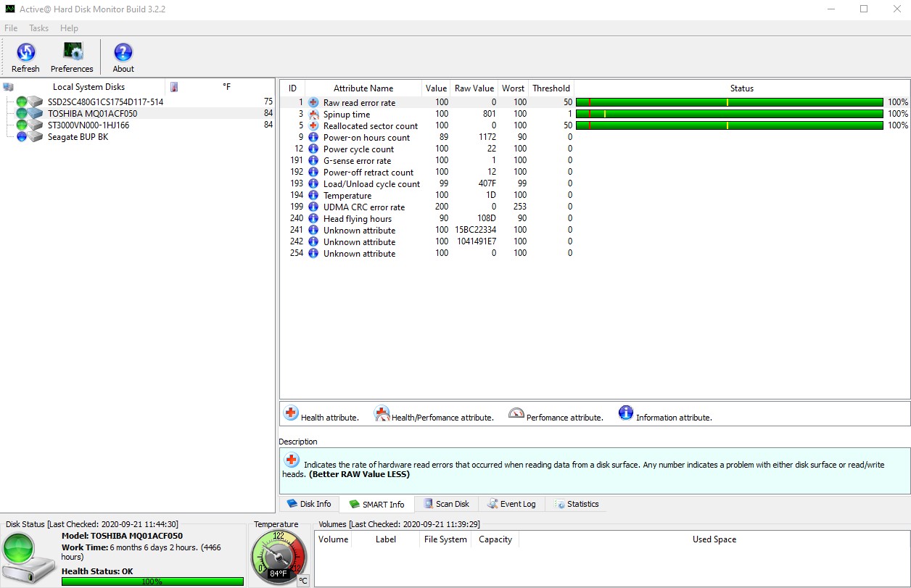Sort attributes by Raw Value column header
Screen dimensions: 911x588
point(474,88)
